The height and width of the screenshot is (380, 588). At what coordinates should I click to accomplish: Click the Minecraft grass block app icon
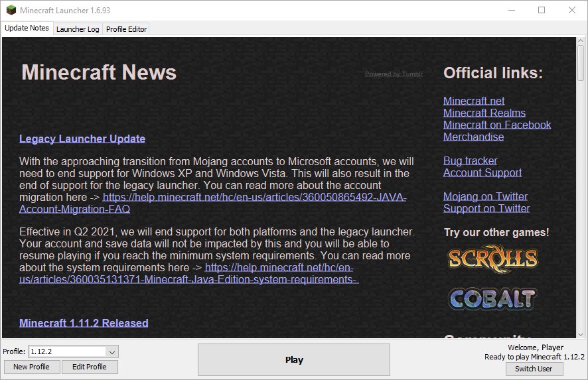point(11,10)
